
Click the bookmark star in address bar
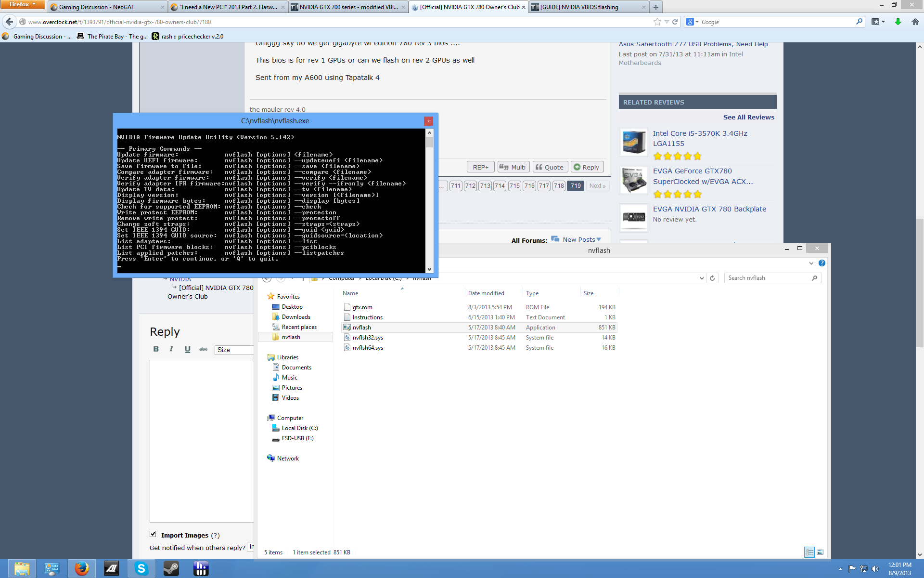coord(657,22)
